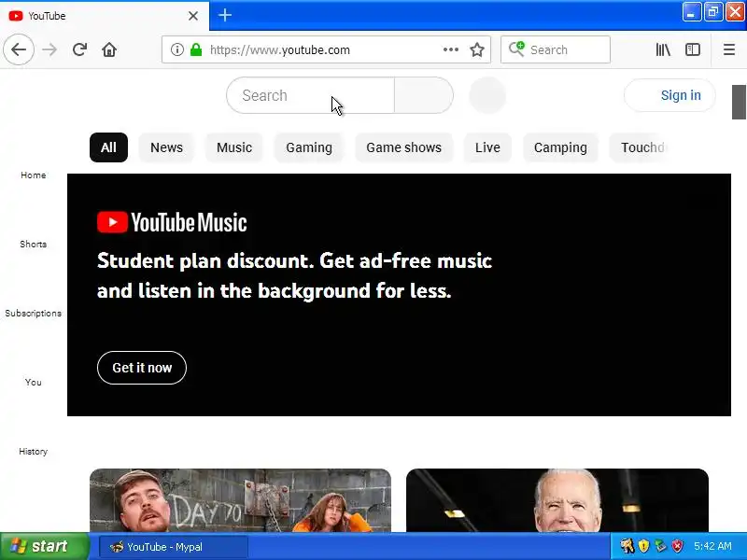Click the first system tray icon

click(x=627, y=546)
